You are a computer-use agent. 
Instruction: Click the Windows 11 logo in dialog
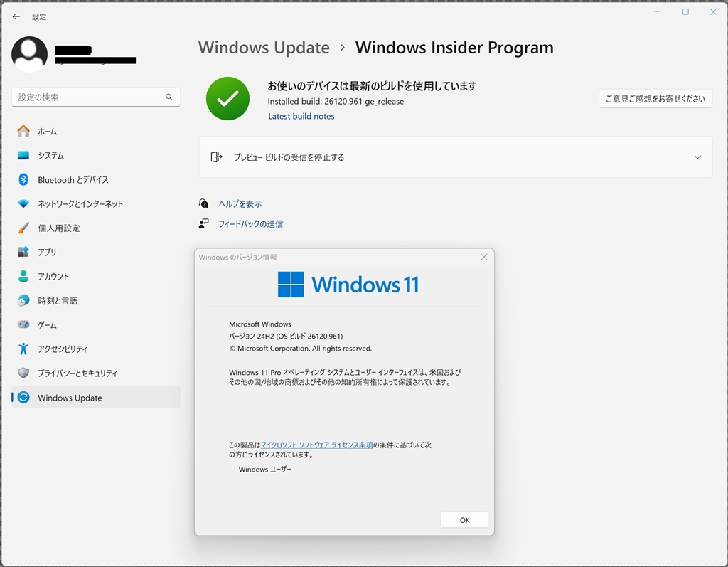(348, 284)
